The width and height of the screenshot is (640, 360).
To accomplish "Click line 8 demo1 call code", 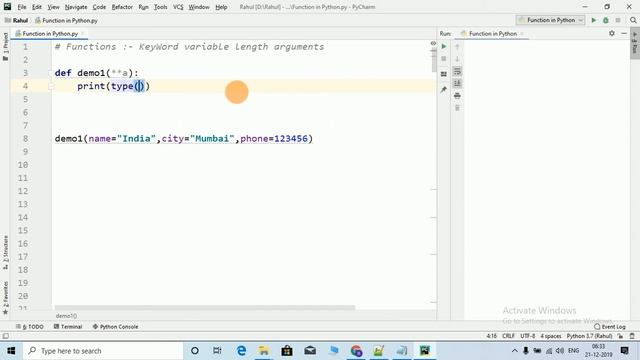I will click(x=184, y=138).
